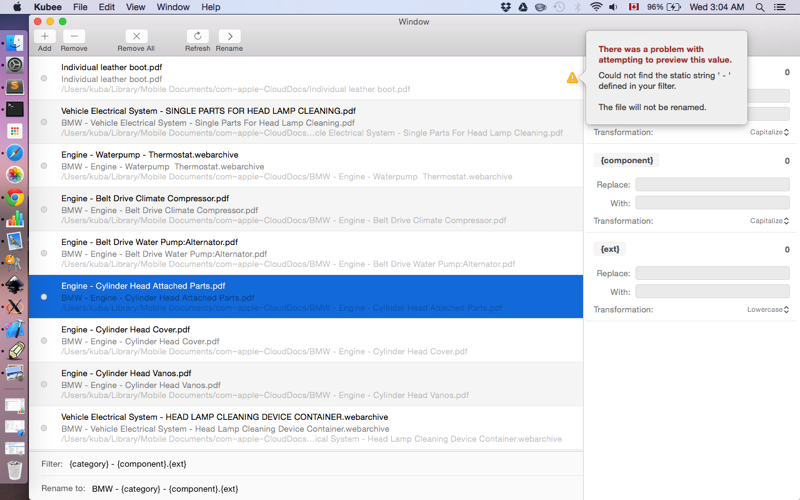Launch Inkscape from the dock
The width and height of the screenshot is (800, 500).
pyautogui.click(x=15, y=285)
